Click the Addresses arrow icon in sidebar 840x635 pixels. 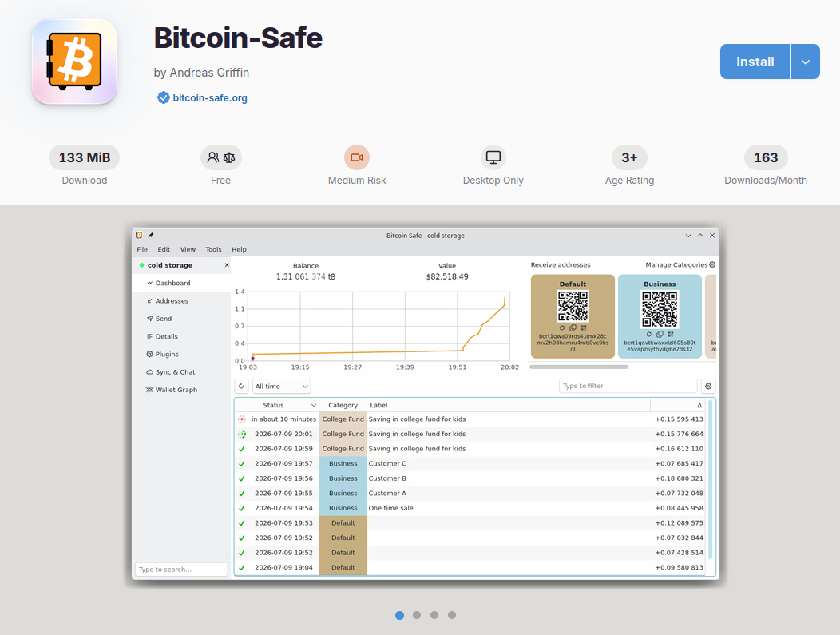149,300
